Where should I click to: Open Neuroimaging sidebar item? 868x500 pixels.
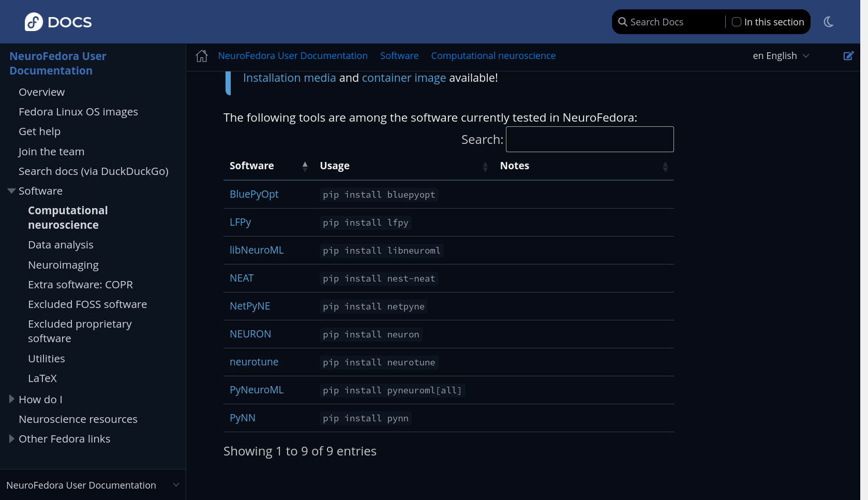[63, 265]
